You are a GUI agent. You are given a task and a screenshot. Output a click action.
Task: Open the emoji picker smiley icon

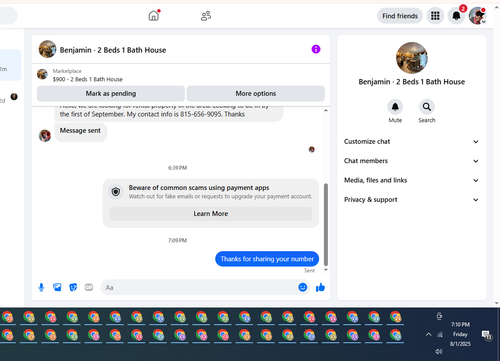[303, 287]
